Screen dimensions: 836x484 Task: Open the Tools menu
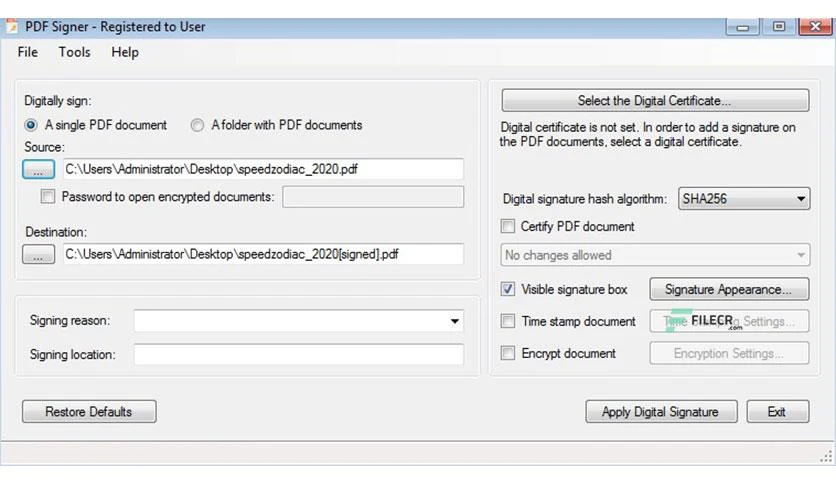75,52
